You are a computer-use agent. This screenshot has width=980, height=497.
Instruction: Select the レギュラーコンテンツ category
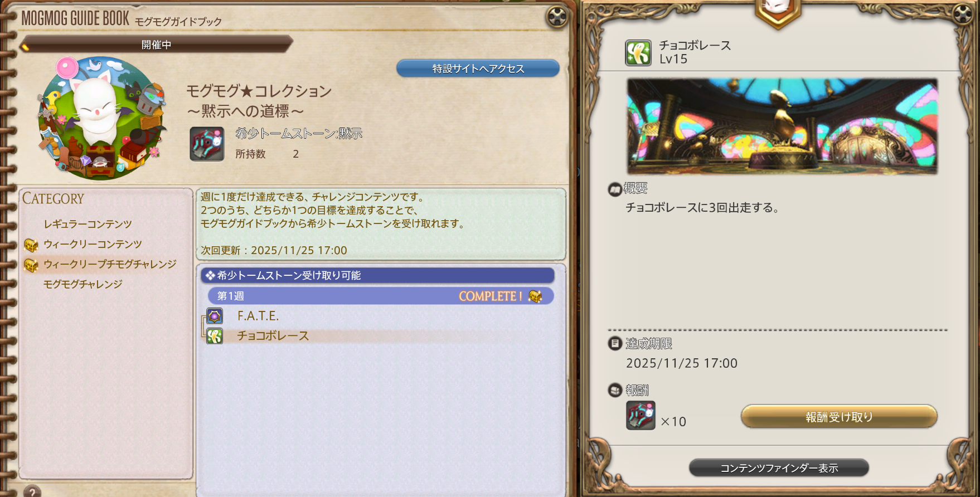pos(88,224)
